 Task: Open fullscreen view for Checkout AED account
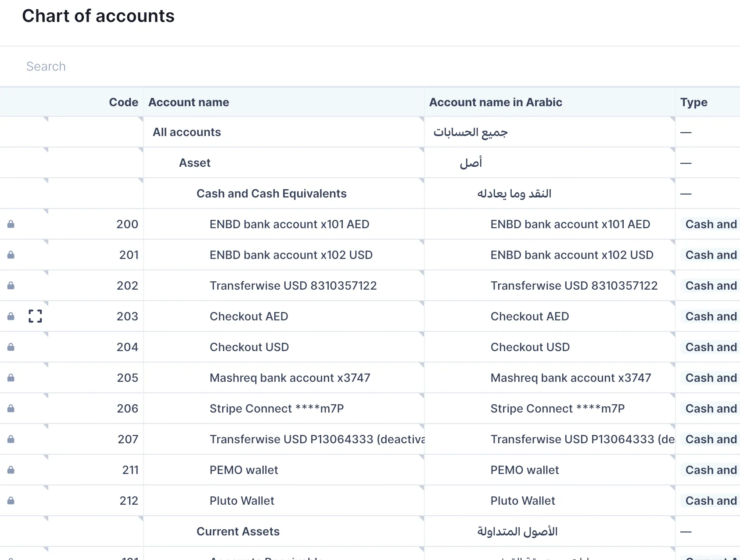click(35, 316)
